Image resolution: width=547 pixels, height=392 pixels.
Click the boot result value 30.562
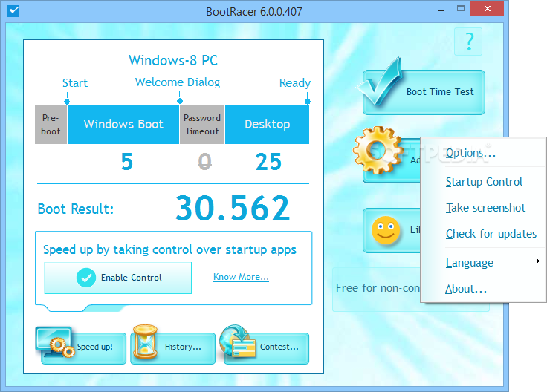click(x=233, y=209)
